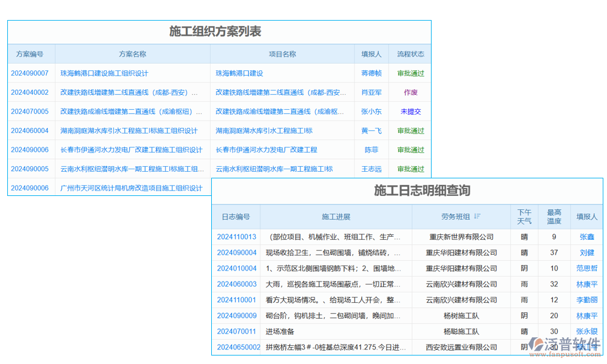Open log entry 2024110013
This screenshot has width=607, height=364.
[x=236, y=237]
